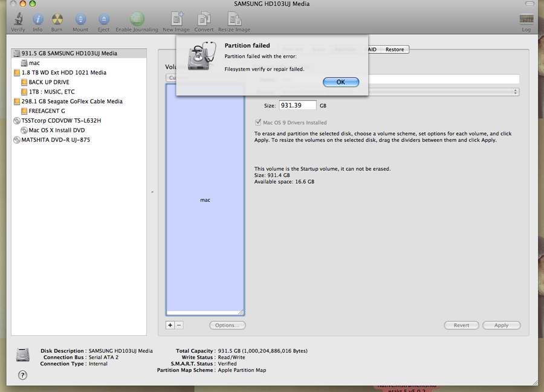Click the Revert button
The height and width of the screenshot is (392, 544).
[x=461, y=325]
